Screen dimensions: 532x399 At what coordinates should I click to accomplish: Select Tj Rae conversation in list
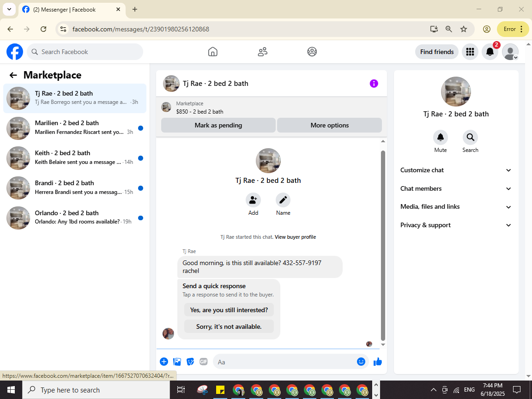[x=75, y=98]
